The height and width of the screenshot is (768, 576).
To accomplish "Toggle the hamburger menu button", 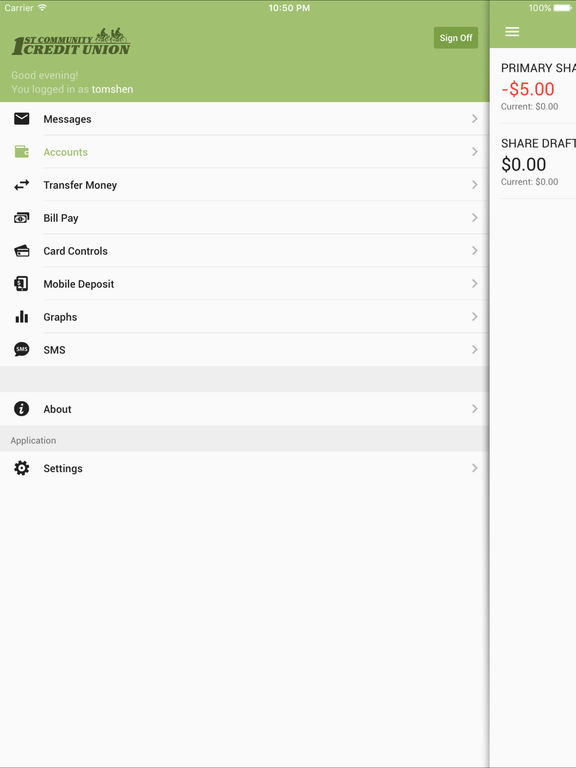I will [512, 32].
